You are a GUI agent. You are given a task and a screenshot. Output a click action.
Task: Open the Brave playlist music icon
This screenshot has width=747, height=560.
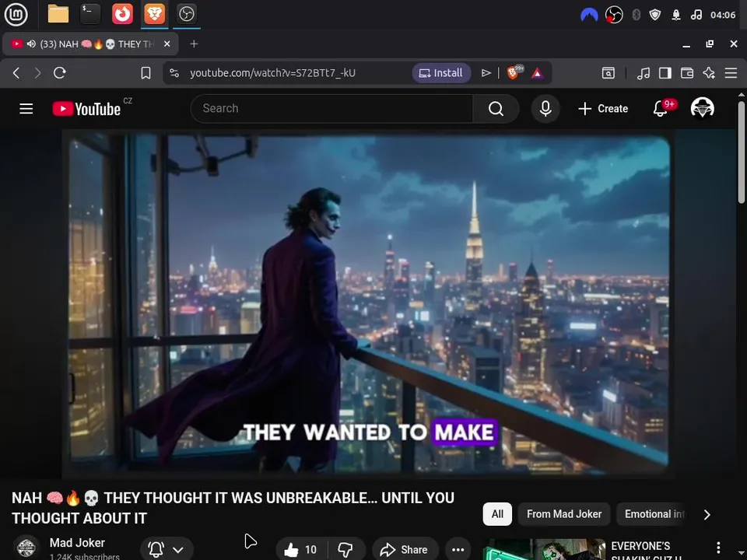(x=644, y=73)
